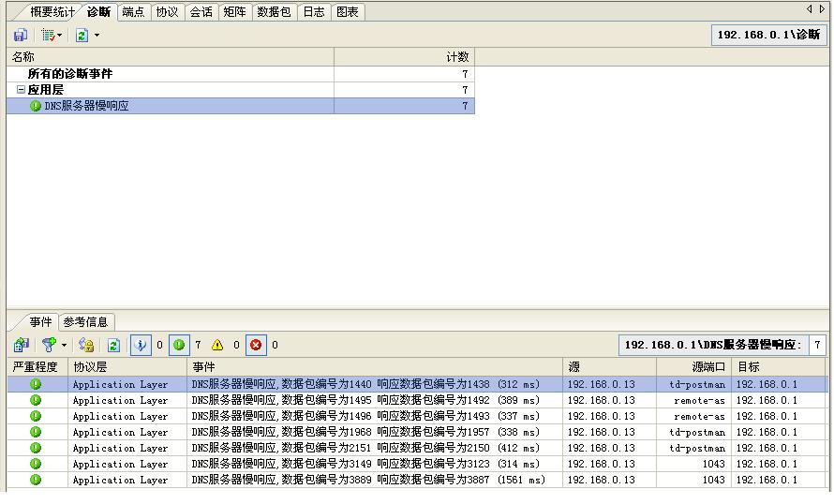834x504 pixels.
Task: Click the save icon in the diagnosis toolbar
Action: point(20,35)
